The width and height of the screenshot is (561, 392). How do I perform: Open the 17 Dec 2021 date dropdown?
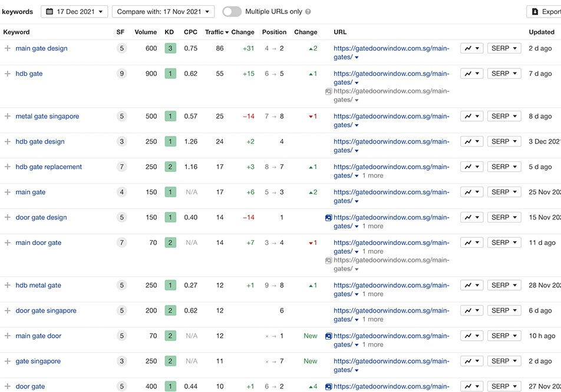pyautogui.click(x=74, y=12)
